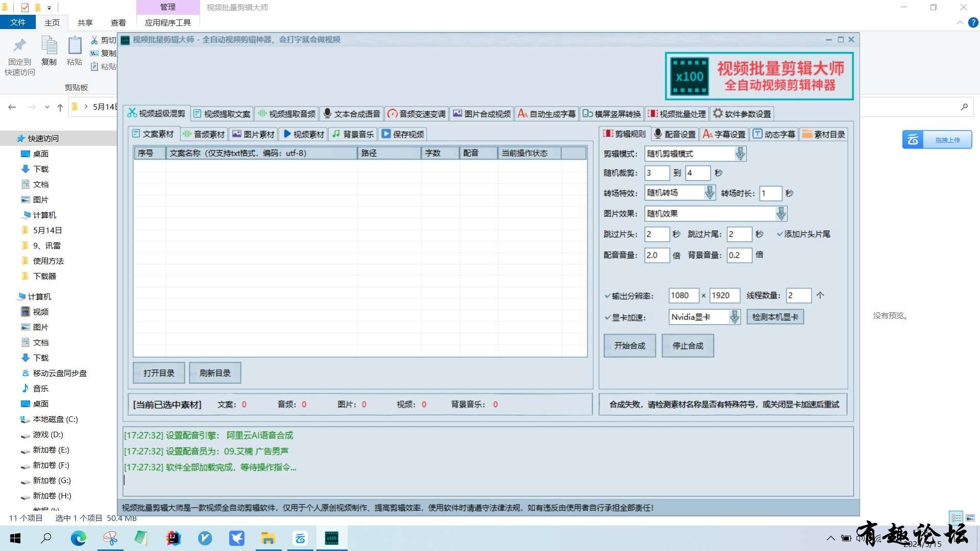Expand the 剪辑模式 dropdown
This screenshot has width=980, height=551.
(x=740, y=154)
